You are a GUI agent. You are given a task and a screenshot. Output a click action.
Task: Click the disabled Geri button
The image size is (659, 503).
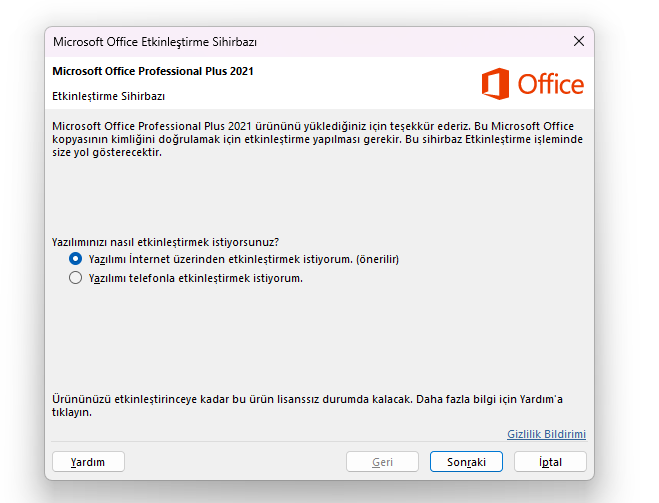pos(382,462)
